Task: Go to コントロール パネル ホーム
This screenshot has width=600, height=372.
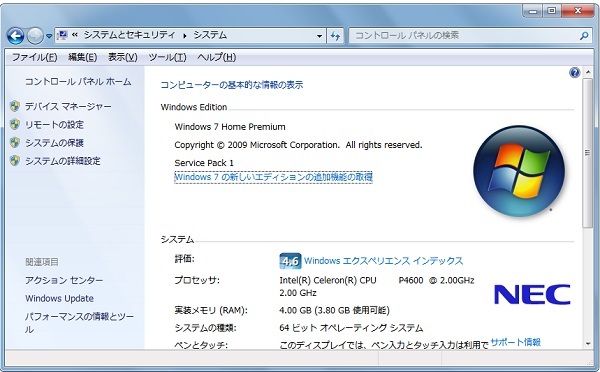Action: (78, 82)
